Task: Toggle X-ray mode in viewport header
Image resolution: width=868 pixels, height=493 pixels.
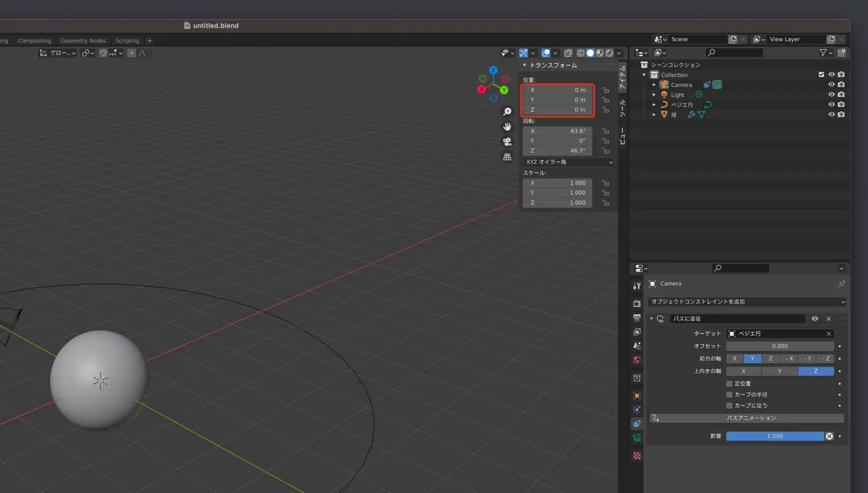Action: (x=568, y=53)
